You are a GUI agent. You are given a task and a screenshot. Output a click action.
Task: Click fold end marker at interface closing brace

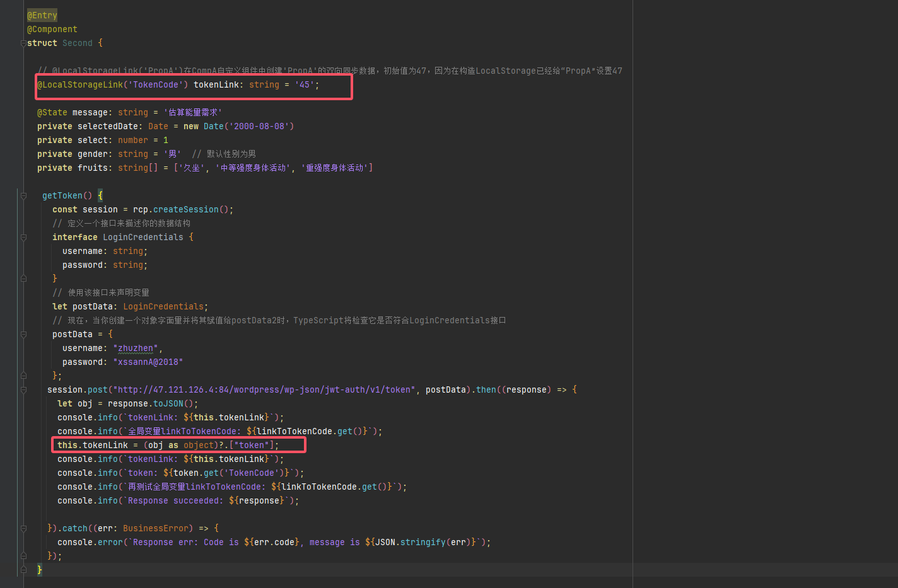tap(23, 279)
